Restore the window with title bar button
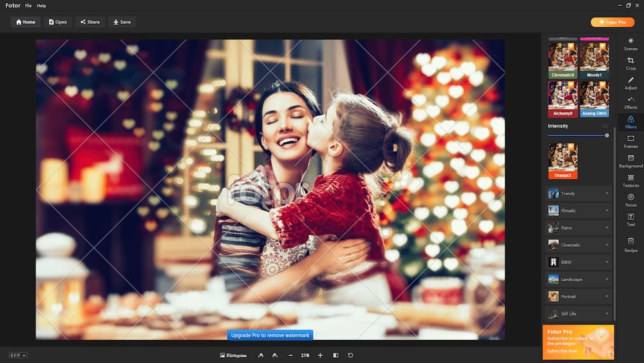Screen dimensions: 644x363 (x=629, y=5)
